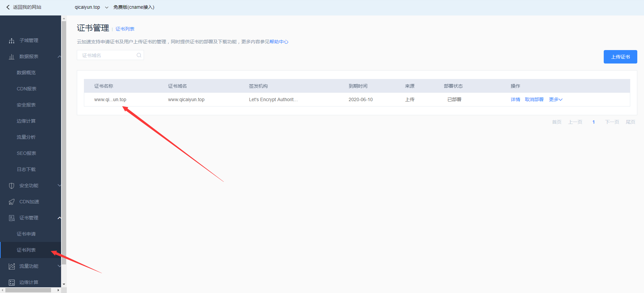Open 证书申请 in the sidebar menu
Viewport: 644px width, 293px height.
point(26,234)
